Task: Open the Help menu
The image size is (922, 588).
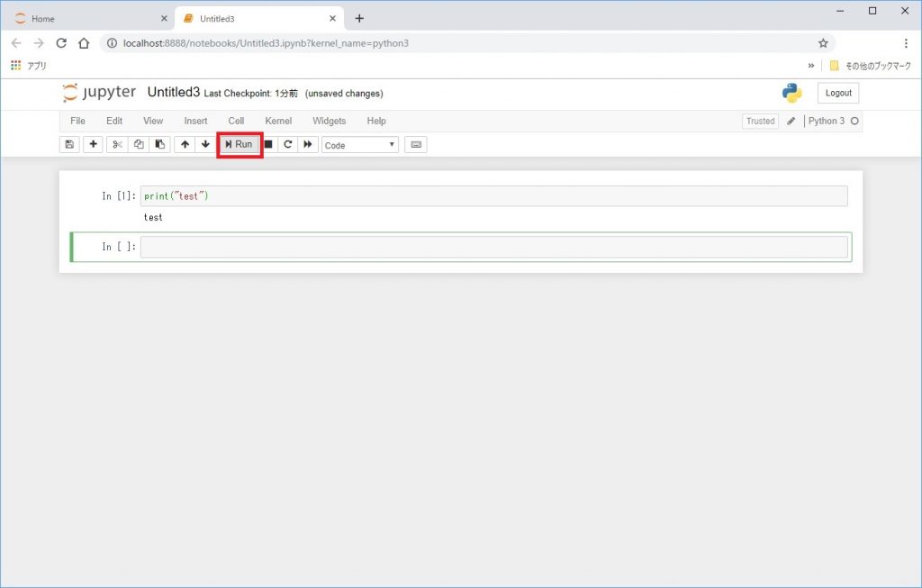Action: [x=376, y=122]
